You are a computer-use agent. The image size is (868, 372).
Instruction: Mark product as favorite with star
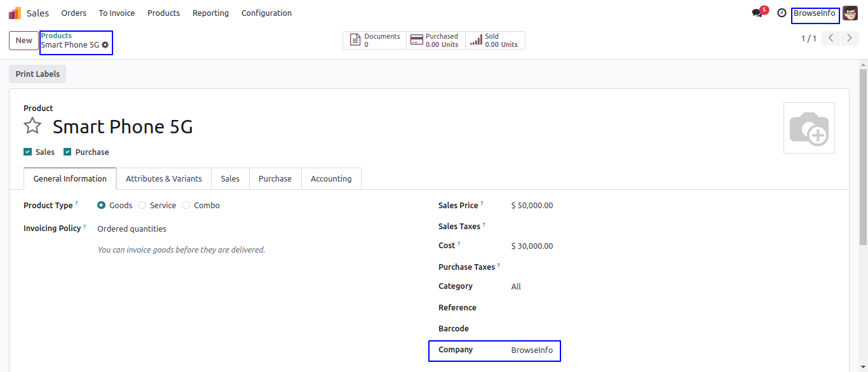tap(32, 126)
